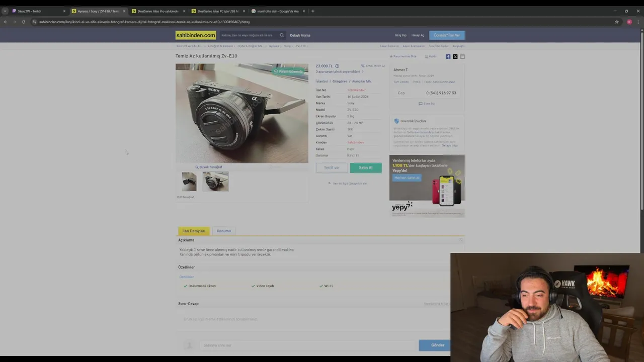This screenshot has width=644, height=362.
Task: Open Fotoğraf & Kamera breadcrumb
Action: [x=220, y=46]
